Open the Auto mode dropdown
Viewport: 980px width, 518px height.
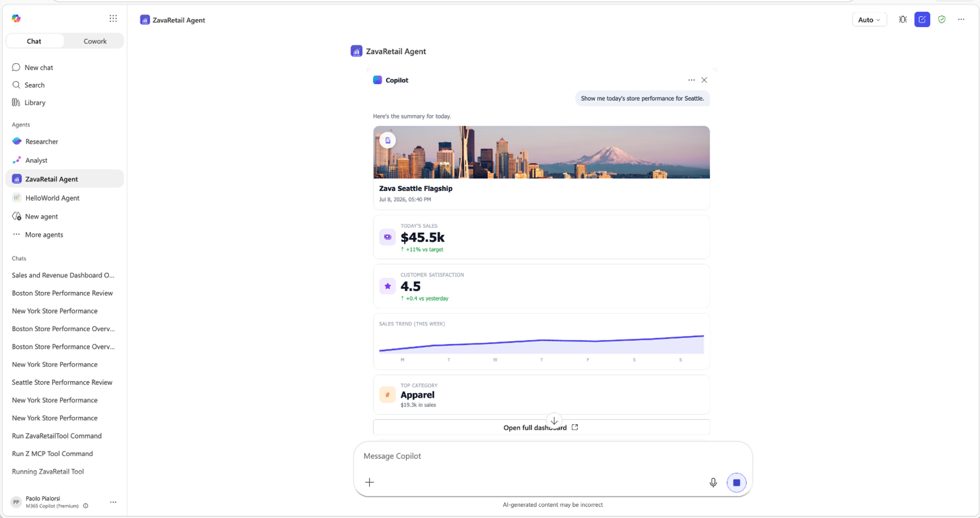pyautogui.click(x=869, y=20)
